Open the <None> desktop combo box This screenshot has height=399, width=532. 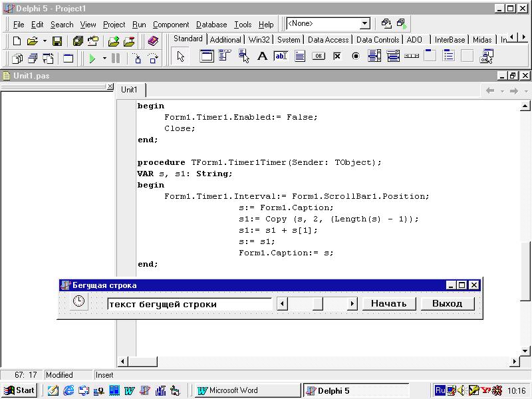[328, 23]
